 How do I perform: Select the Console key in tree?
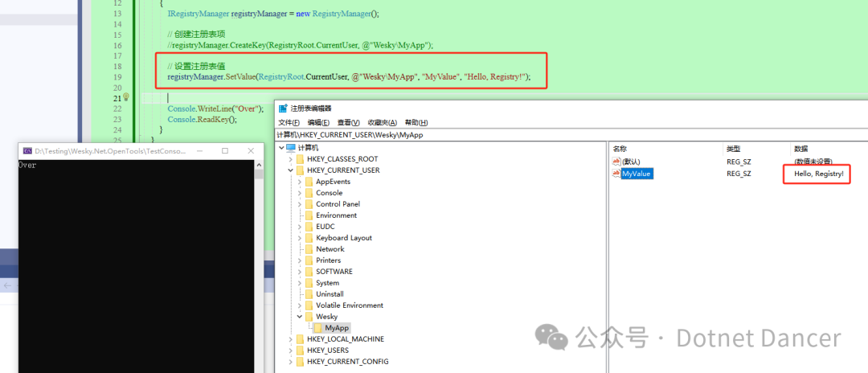tap(329, 193)
